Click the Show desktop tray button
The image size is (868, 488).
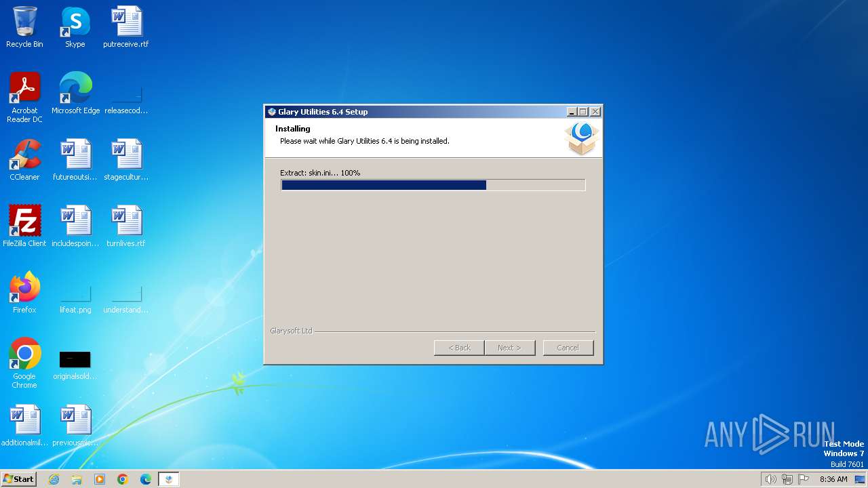[860, 479]
